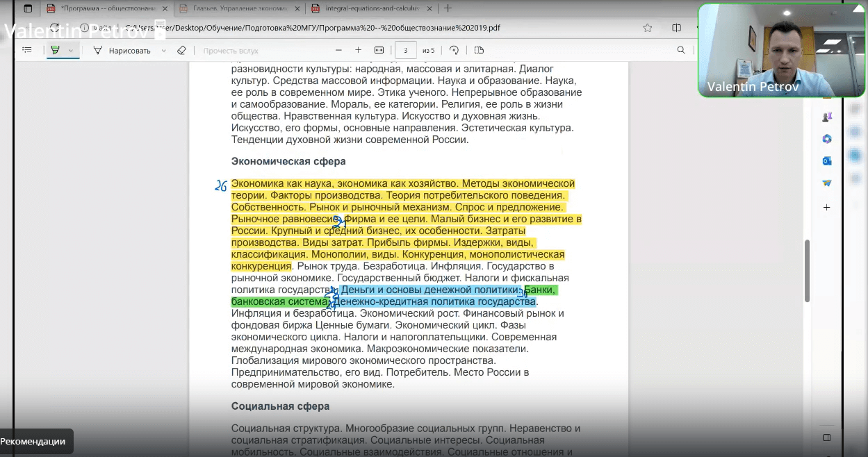The height and width of the screenshot is (457, 868).
Task: Open the paper plane Drop sidebar icon
Action: coord(826,183)
